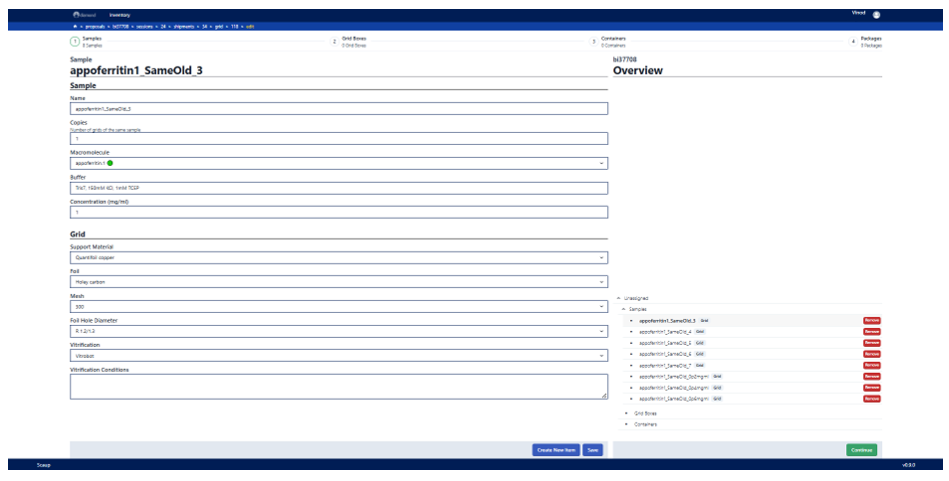
Task: Go to proposals breadcrumb link
Action: [x=96, y=27]
